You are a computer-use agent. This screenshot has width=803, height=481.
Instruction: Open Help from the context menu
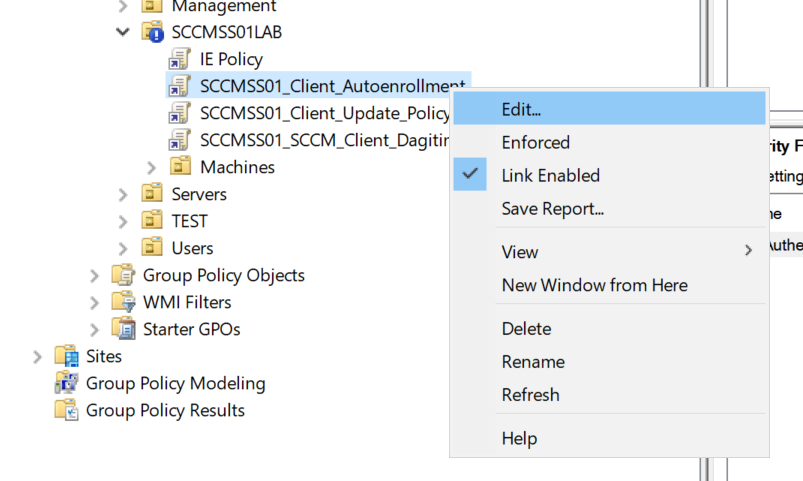(x=609, y=438)
